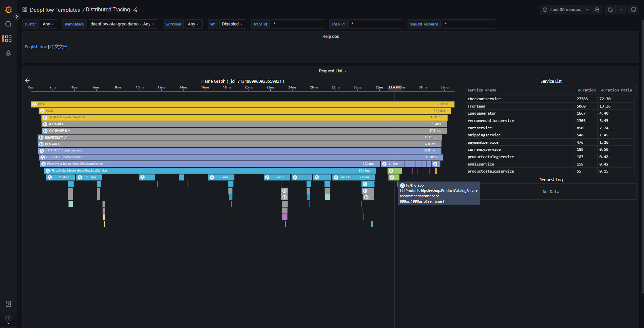Refresh the dashboard with refresh icon
This screenshot has width=644, height=328.
[610, 10]
